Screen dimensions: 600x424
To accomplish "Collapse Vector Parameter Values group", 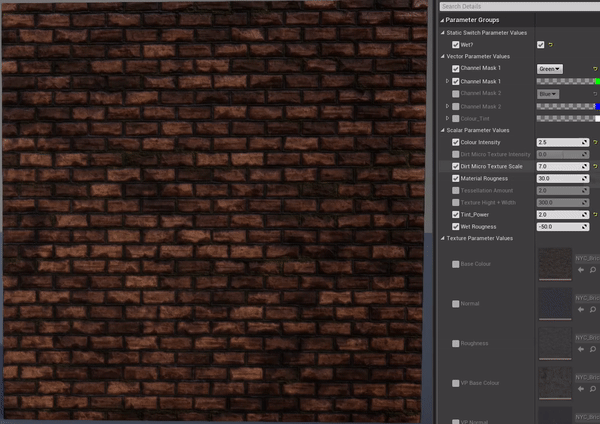I will tap(443, 56).
